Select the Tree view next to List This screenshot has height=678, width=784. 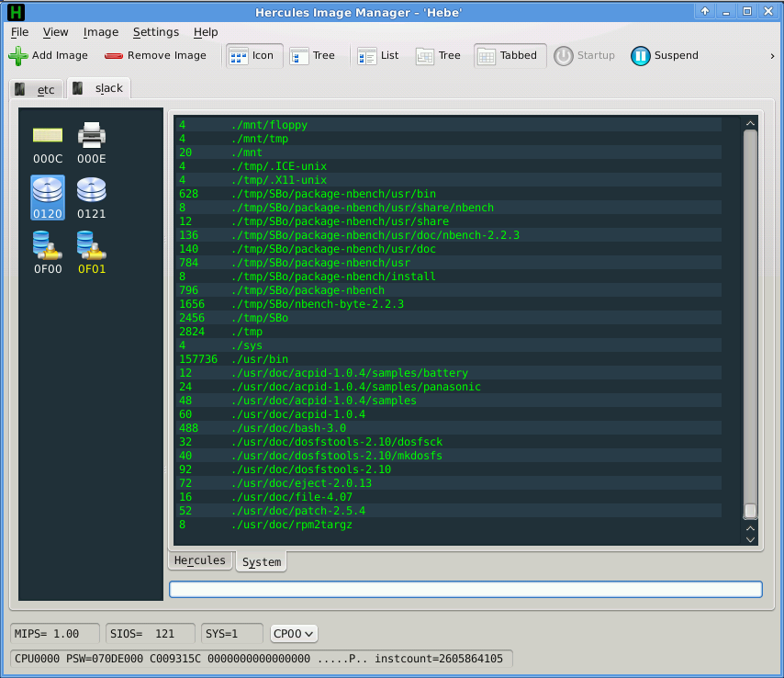click(x=438, y=55)
